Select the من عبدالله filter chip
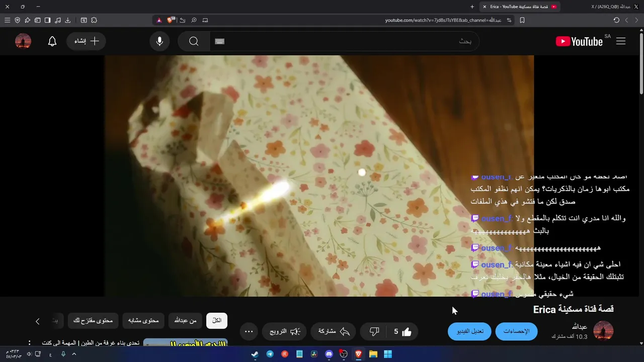Viewport: 644px width, 362px height. tap(186, 320)
